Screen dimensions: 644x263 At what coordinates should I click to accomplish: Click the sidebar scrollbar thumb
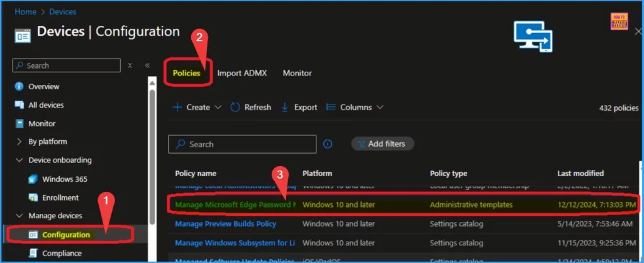point(152,156)
